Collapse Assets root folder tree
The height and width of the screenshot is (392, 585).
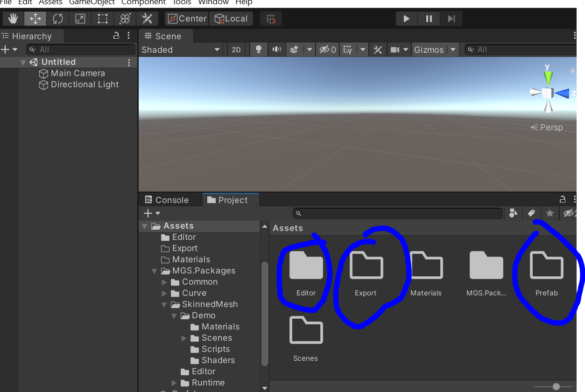pyautogui.click(x=144, y=226)
